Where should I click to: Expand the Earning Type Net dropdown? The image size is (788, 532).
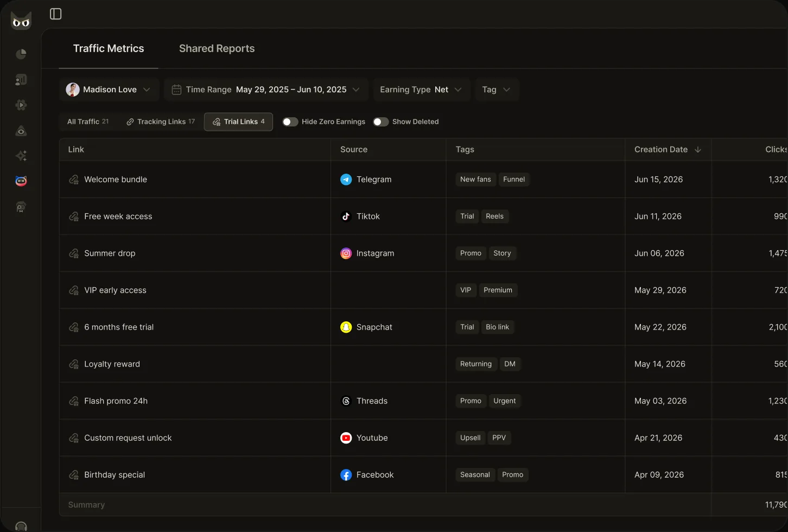421,90
